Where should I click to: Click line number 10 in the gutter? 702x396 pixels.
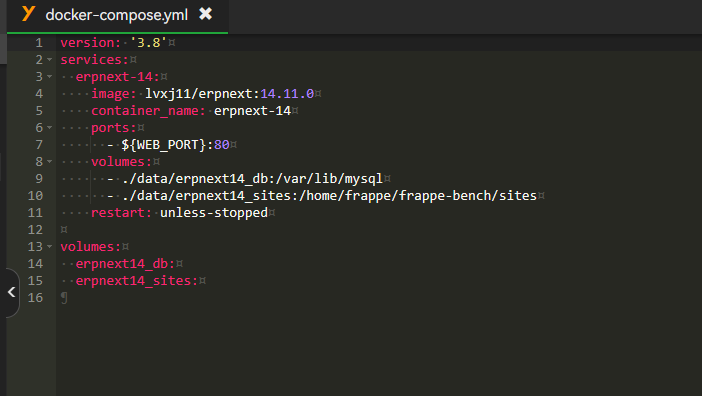point(35,196)
